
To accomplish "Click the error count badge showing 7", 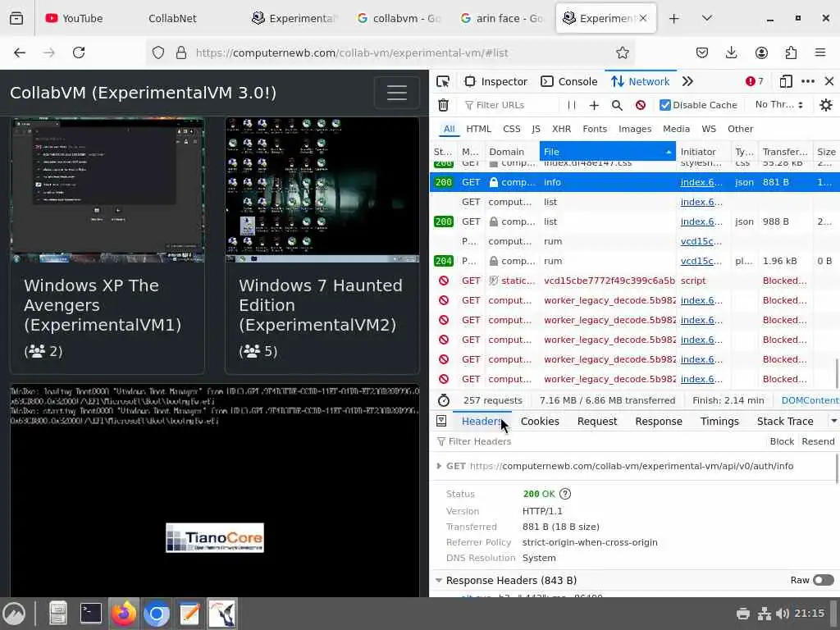I will coord(755,81).
